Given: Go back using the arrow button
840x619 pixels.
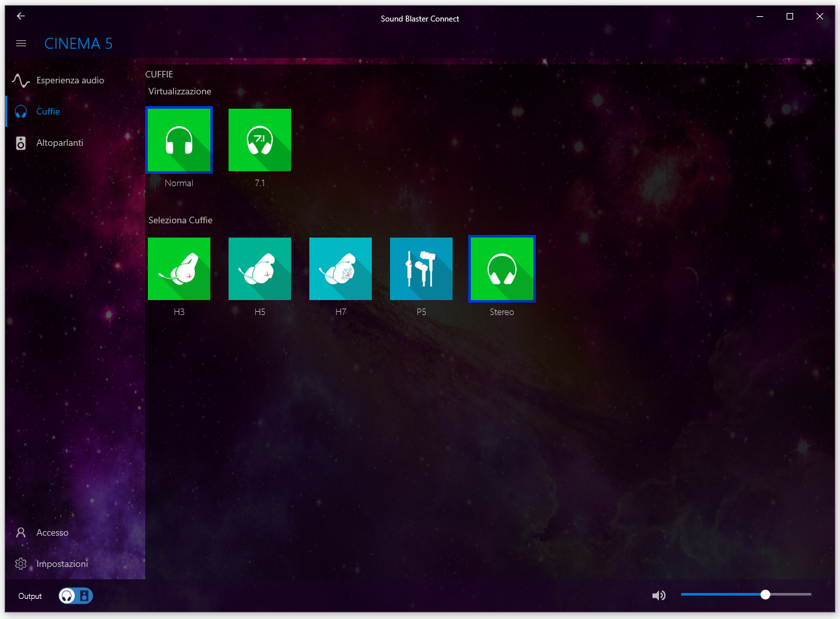Looking at the screenshot, I should point(21,16).
